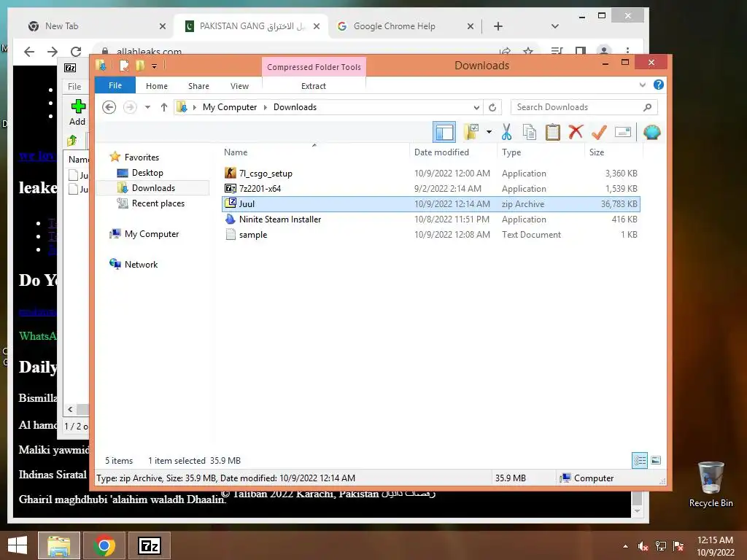Expand the ribbon with the chevron

coord(642,85)
